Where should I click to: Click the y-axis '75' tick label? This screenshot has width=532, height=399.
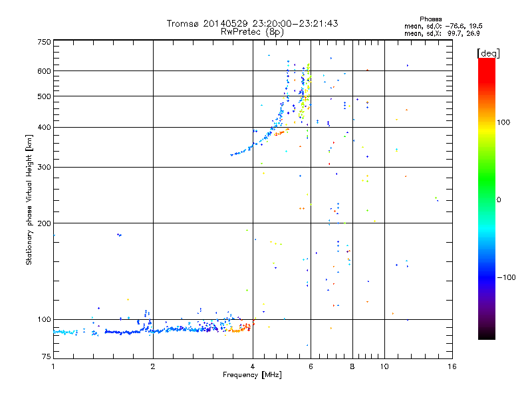coord(47,356)
